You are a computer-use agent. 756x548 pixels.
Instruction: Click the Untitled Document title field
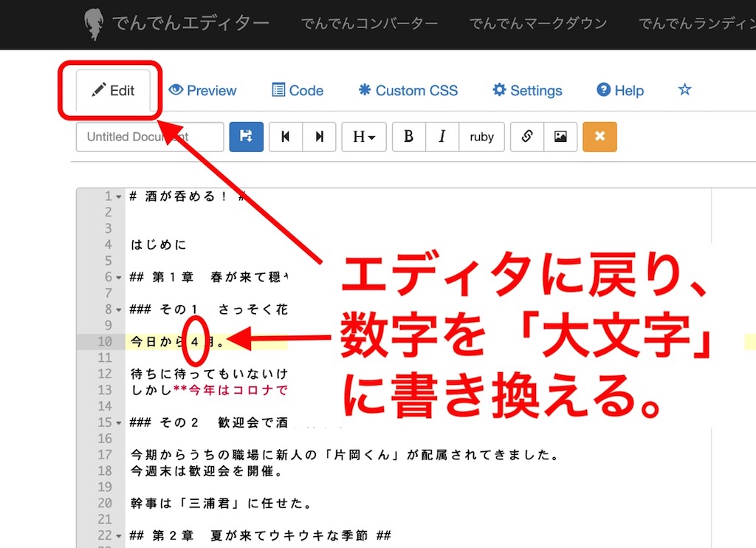tap(149, 137)
